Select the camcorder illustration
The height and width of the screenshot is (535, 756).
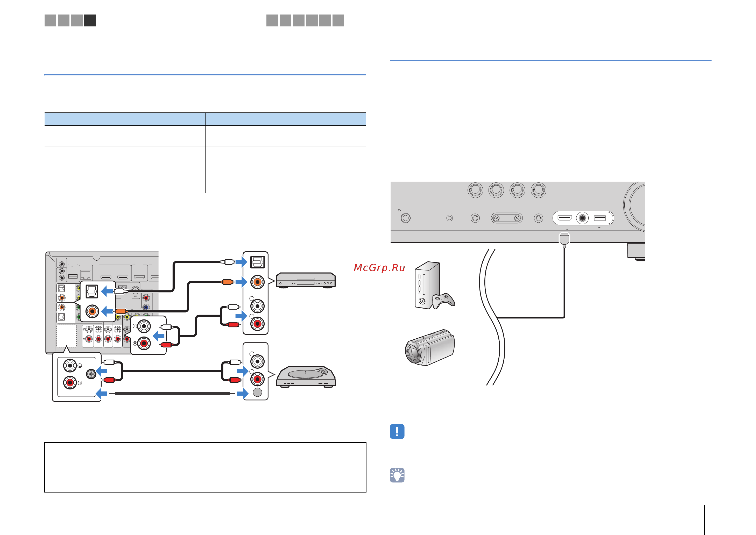coord(430,347)
